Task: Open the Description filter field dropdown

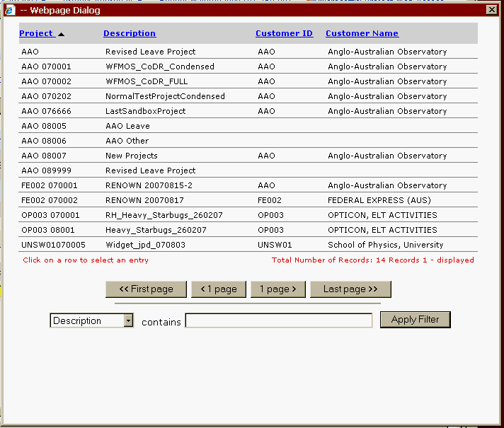Action: tap(128, 320)
